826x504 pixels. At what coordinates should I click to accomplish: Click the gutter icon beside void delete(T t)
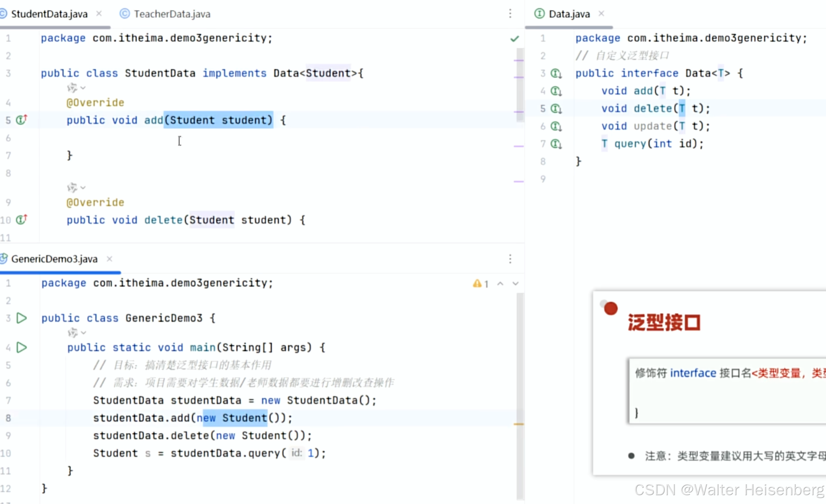pos(556,109)
